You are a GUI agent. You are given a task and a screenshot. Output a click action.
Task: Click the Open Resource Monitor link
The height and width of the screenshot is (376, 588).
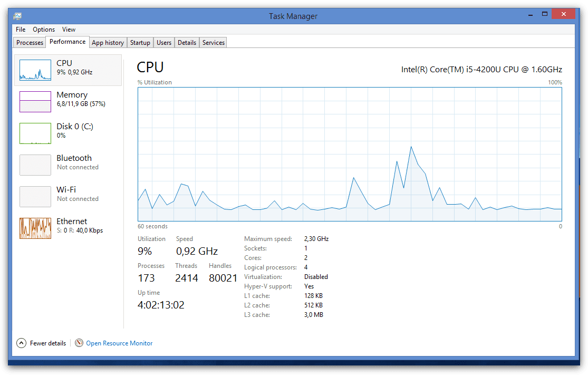(x=119, y=343)
